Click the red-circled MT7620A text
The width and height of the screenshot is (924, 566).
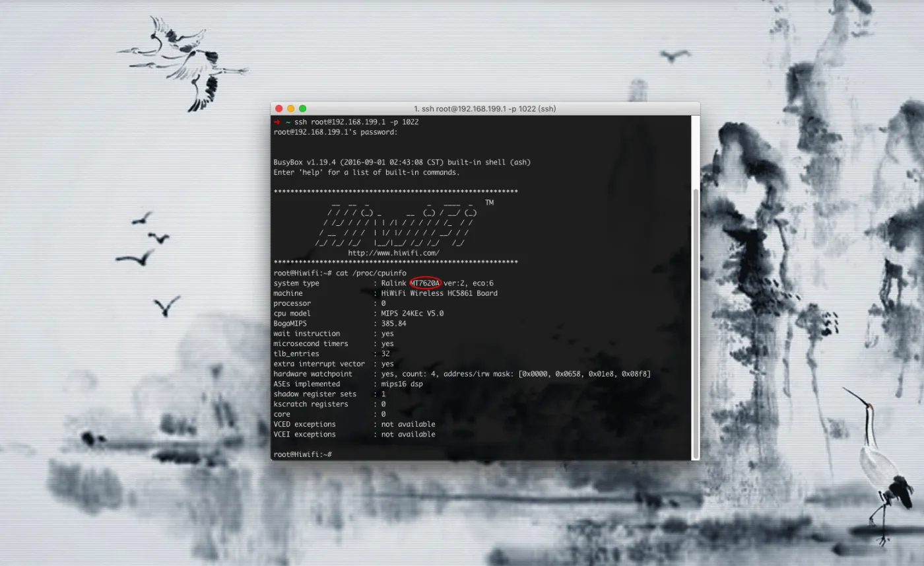tap(426, 283)
